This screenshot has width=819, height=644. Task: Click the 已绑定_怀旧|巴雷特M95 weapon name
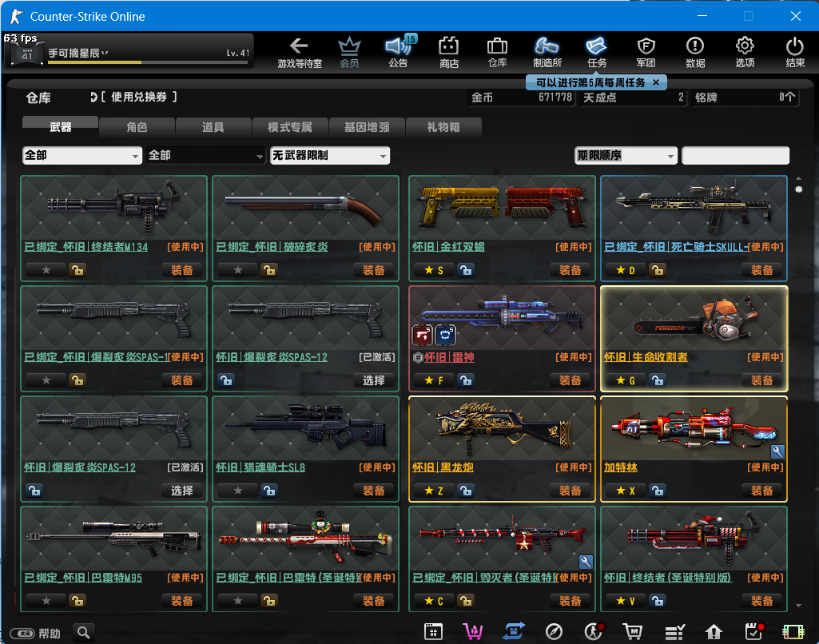pos(83,578)
